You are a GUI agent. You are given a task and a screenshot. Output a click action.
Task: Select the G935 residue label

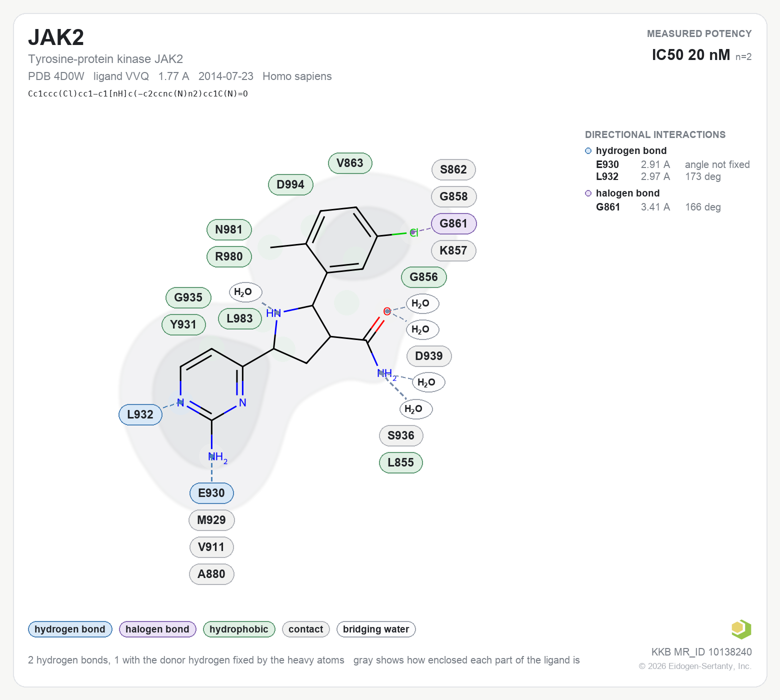click(188, 297)
